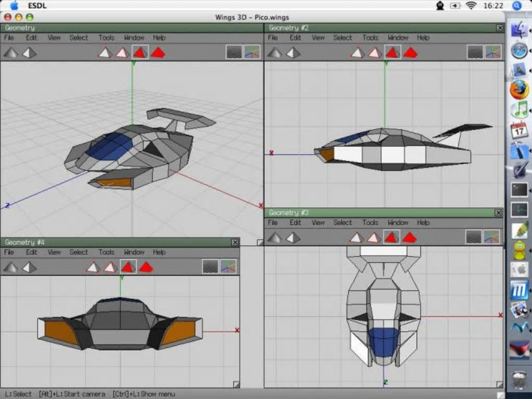Open File menu in main Geometry window
This screenshot has width=532, height=399.
9,38
